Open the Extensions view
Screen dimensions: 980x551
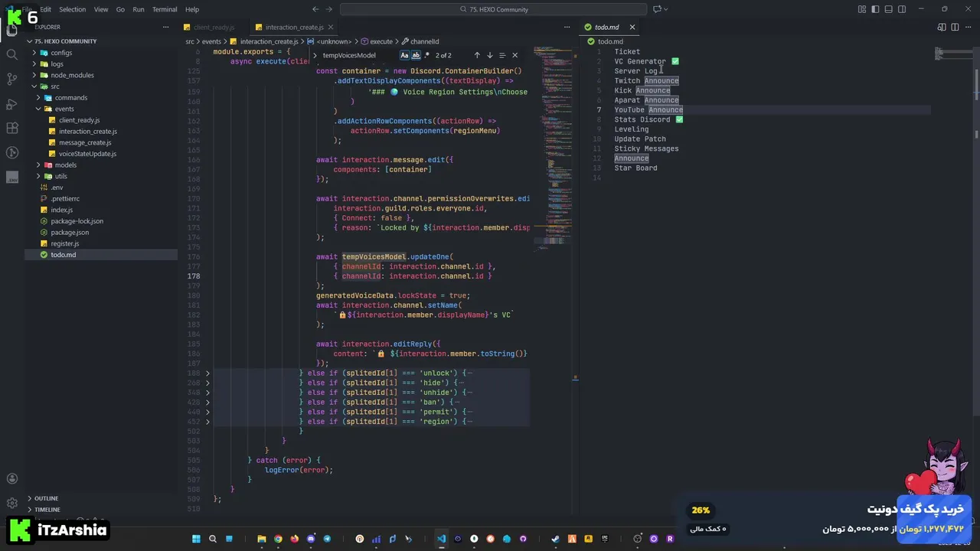click(11, 128)
